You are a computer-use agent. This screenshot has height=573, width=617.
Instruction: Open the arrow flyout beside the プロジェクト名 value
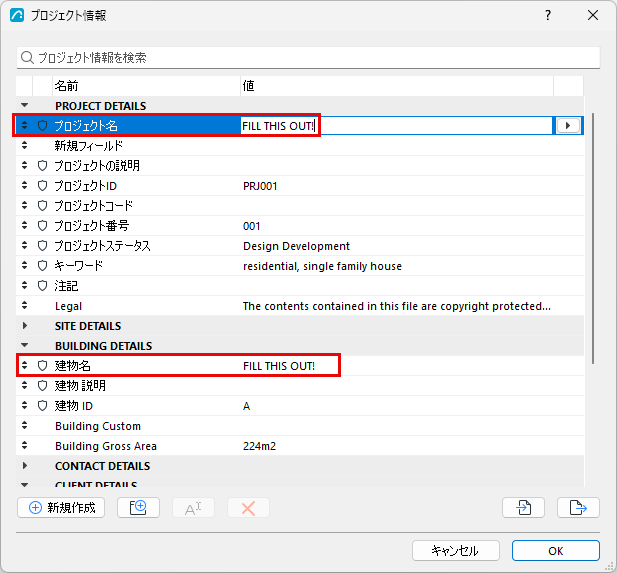[x=568, y=126]
